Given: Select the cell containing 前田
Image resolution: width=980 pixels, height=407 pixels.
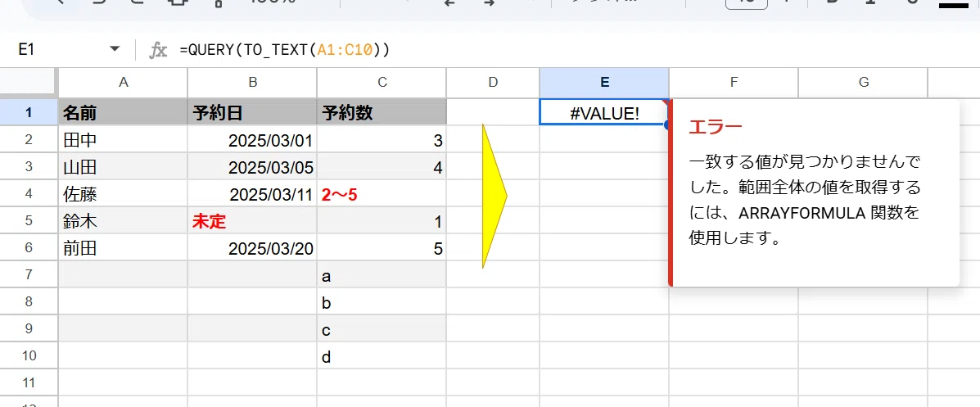Looking at the screenshot, I should tap(123, 248).
